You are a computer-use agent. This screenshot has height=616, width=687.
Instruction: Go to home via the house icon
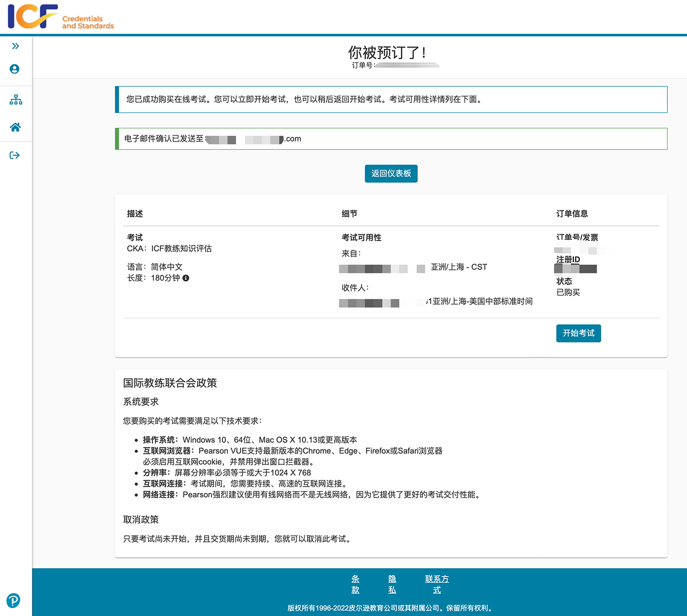click(15, 127)
